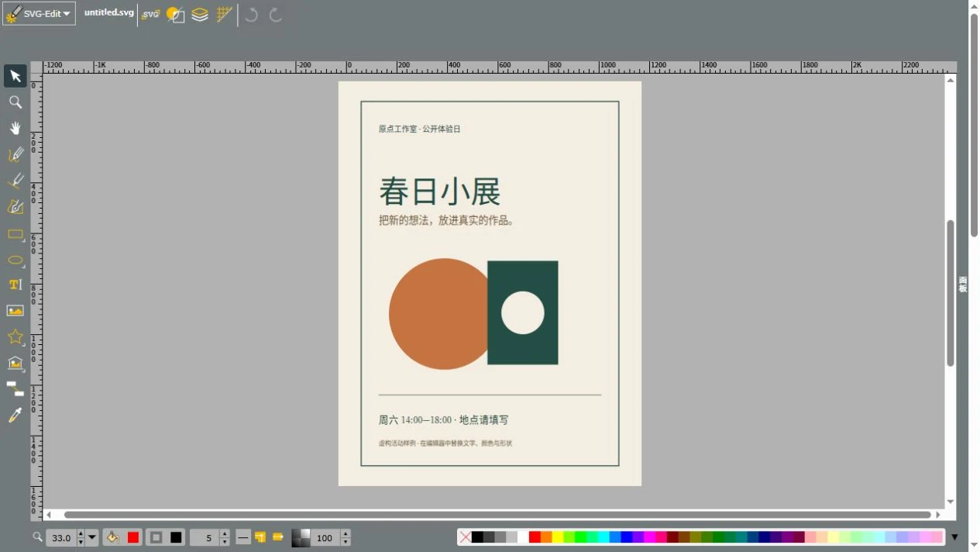The width and height of the screenshot is (980, 552).
Task: Choose the Ellipse tool
Action: click(x=15, y=260)
